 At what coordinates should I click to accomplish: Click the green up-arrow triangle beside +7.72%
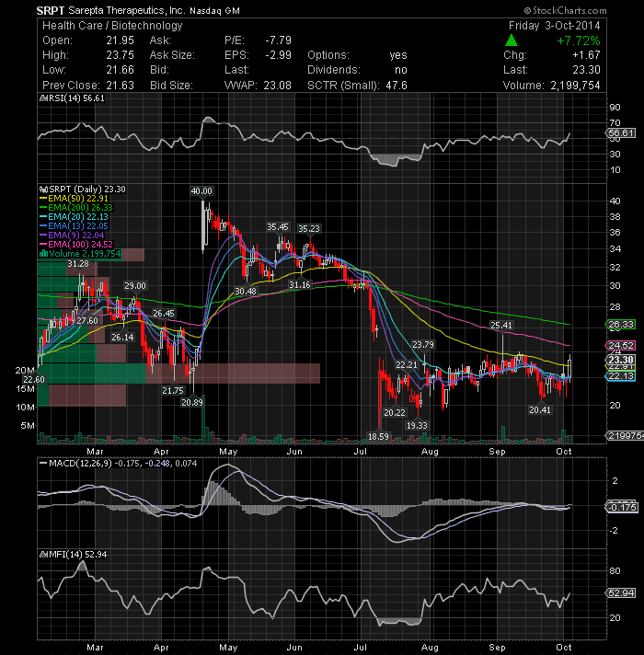pyautogui.click(x=512, y=40)
